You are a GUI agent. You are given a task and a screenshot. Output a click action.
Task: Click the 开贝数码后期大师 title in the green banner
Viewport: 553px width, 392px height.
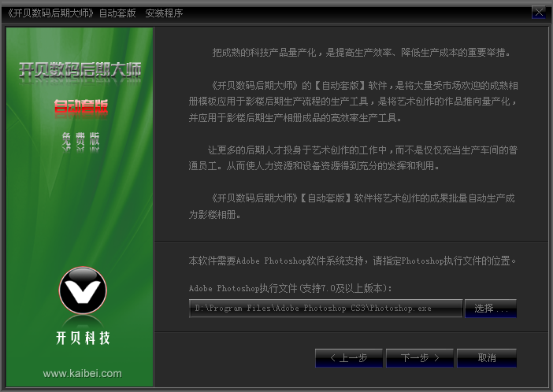pyautogui.click(x=80, y=70)
